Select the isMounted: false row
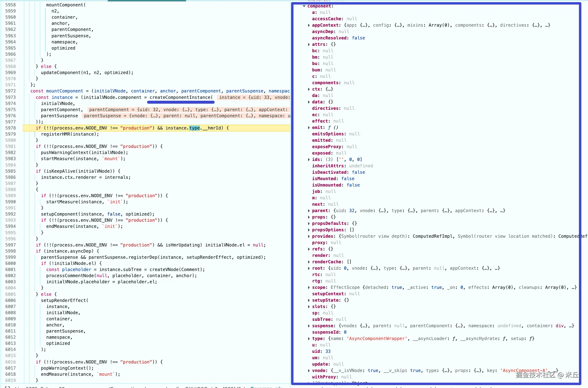Viewport: 588px width, 388px height. (x=333, y=179)
